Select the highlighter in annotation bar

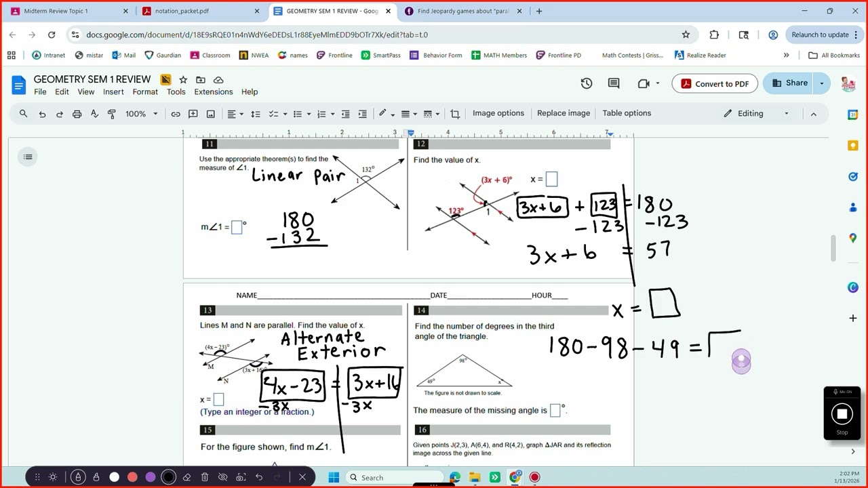(x=96, y=477)
